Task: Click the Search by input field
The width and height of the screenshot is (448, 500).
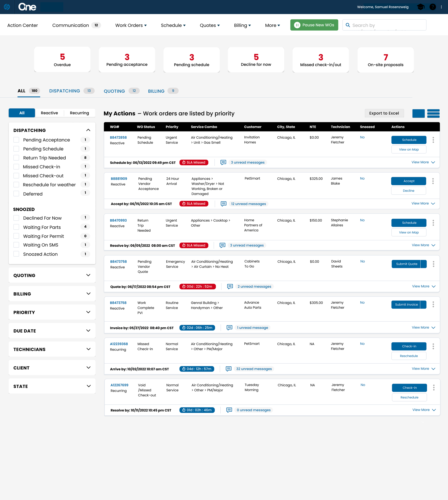Action: coord(384,25)
